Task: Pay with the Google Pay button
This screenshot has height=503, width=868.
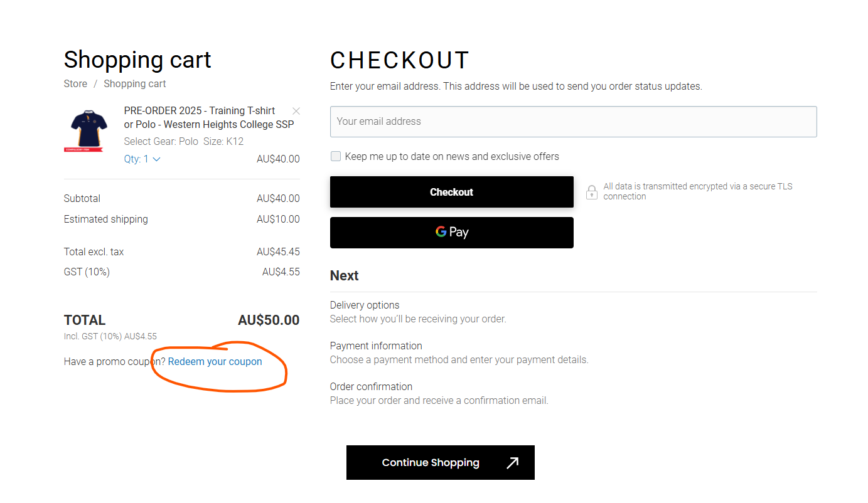Action: pyautogui.click(x=451, y=232)
